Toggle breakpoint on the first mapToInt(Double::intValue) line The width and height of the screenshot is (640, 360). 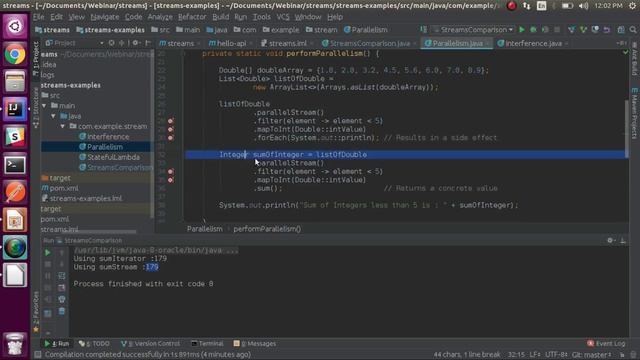click(171, 129)
